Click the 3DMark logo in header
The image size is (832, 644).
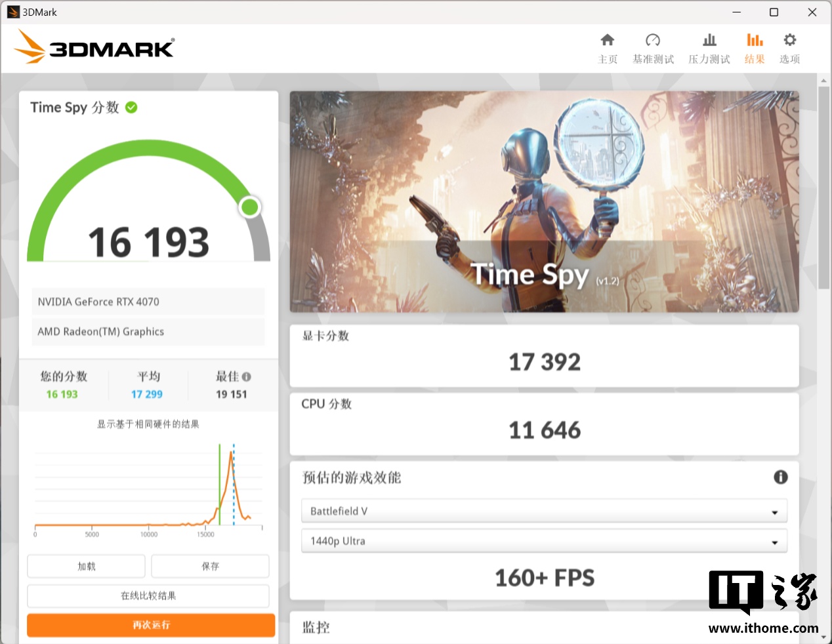94,47
